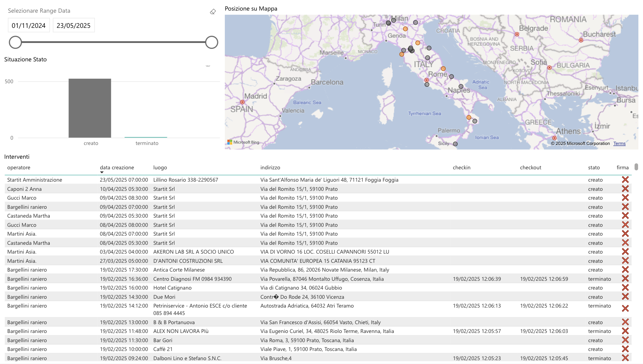The width and height of the screenshot is (643, 364).
Task: Sort table by operatore column header
Action: tap(19, 168)
